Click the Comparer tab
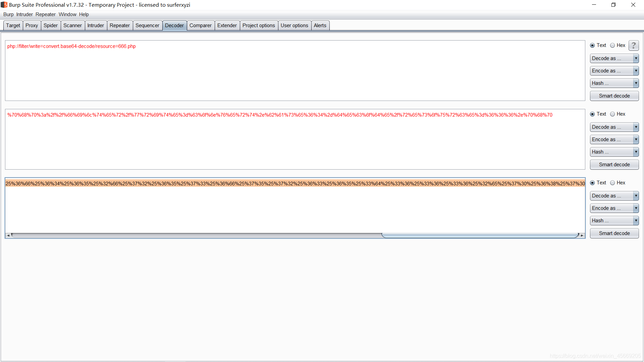Screen dimensions: 644x362 click(x=200, y=25)
